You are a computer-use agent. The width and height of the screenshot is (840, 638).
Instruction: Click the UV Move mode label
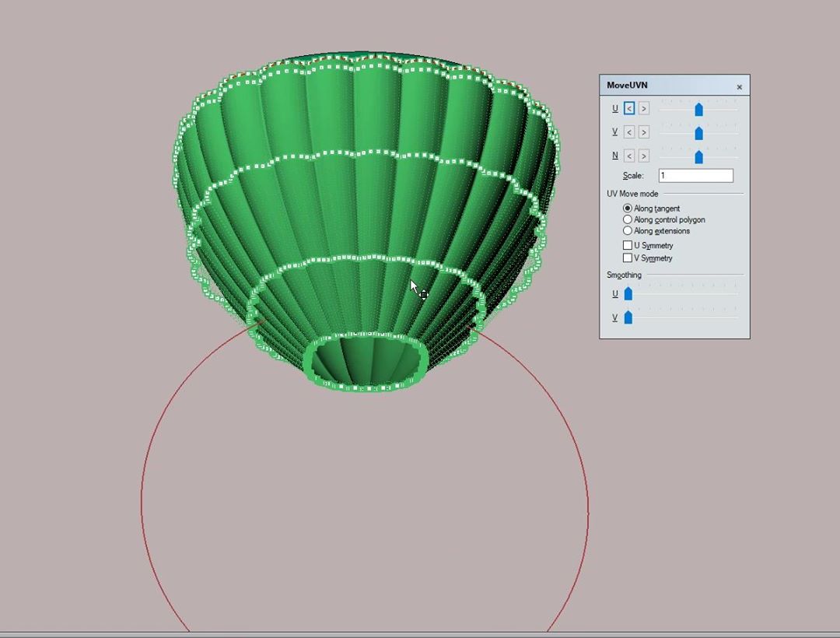pyautogui.click(x=632, y=194)
